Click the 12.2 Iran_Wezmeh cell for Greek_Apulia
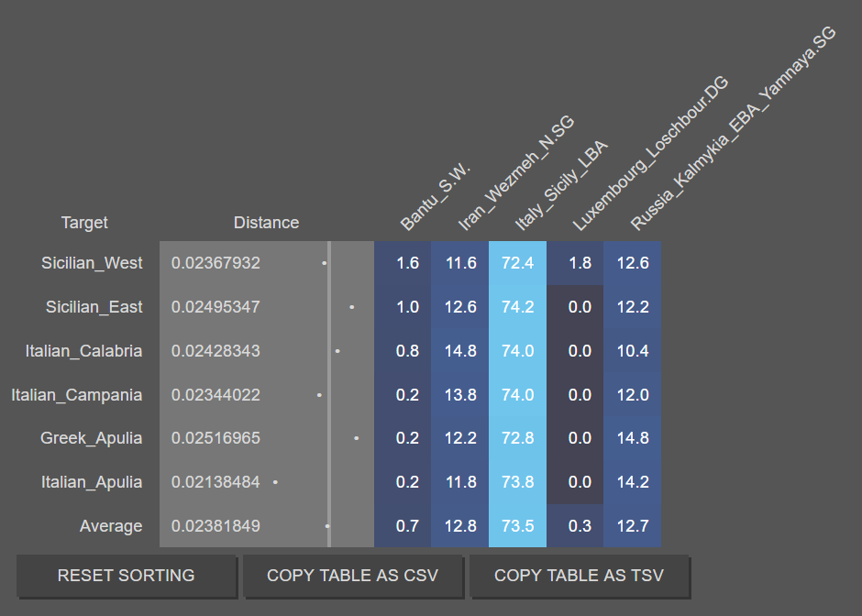Image resolution: width=862 pixels, height=616 pixels. coord(460,438)
